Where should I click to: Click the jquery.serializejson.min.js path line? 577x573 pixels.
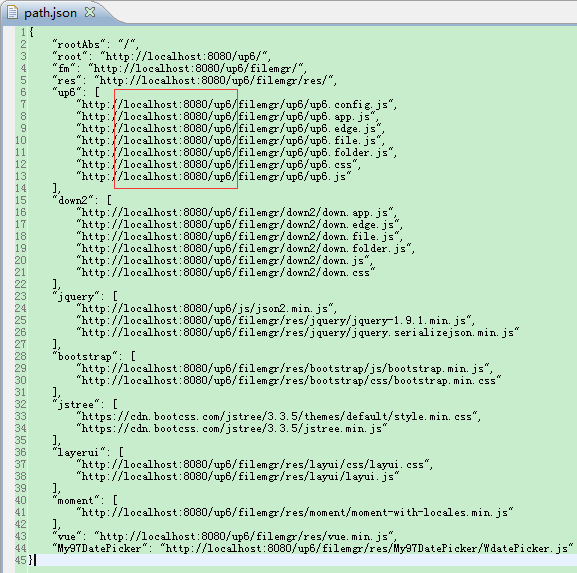[298, 333]
